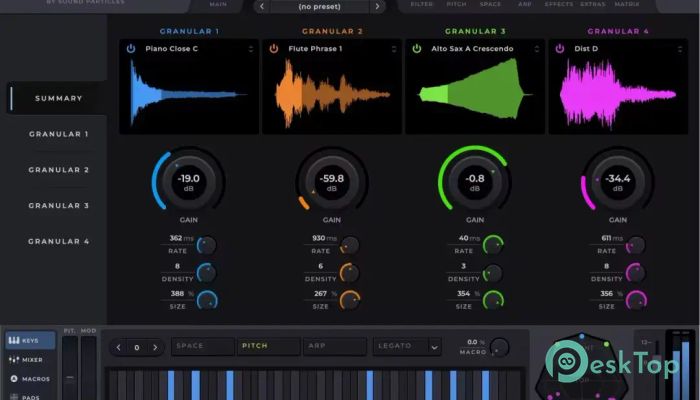Click the pitch bend wheel strip
This screenshot has height=400, width=700.
point(70,368)
